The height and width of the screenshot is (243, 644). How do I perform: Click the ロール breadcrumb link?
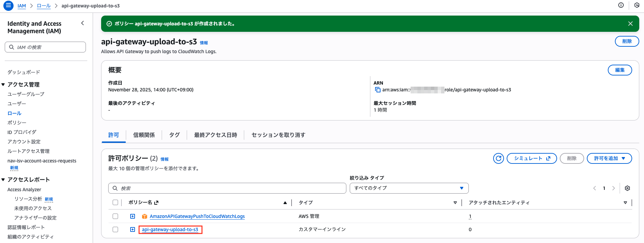pos(44,6)
